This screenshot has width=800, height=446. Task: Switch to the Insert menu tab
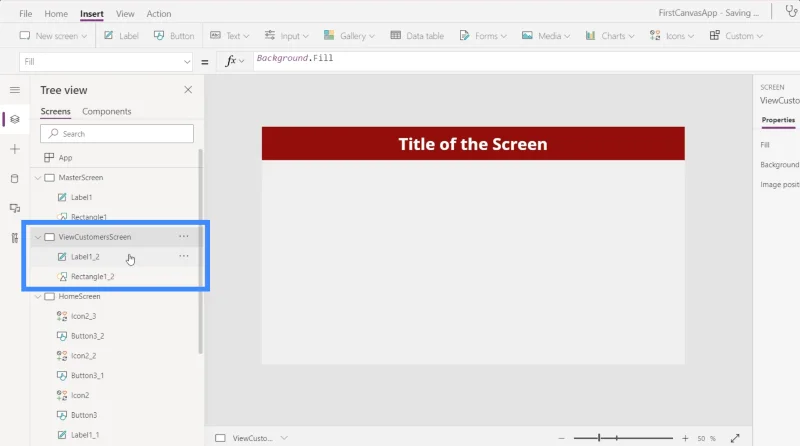[x=92, y=14]
